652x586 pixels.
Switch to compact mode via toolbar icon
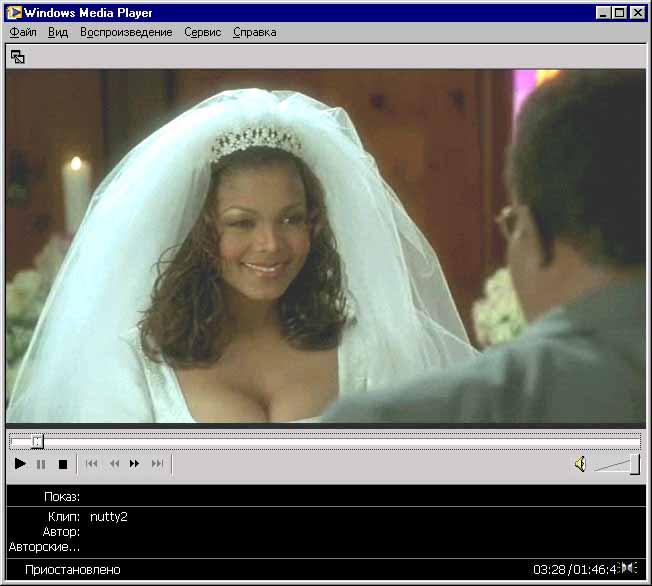(17, 57)
